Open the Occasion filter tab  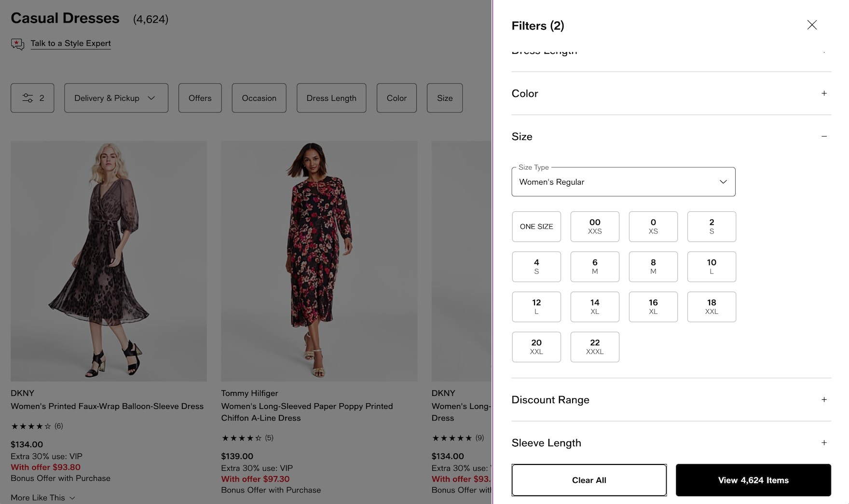259,98
